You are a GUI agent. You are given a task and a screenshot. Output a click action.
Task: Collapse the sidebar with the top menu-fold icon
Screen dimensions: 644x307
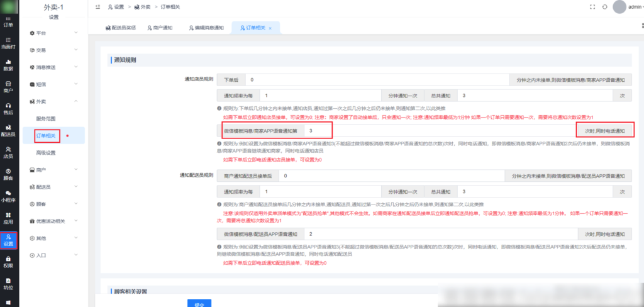pyautogui.click(x=97, y=7)
